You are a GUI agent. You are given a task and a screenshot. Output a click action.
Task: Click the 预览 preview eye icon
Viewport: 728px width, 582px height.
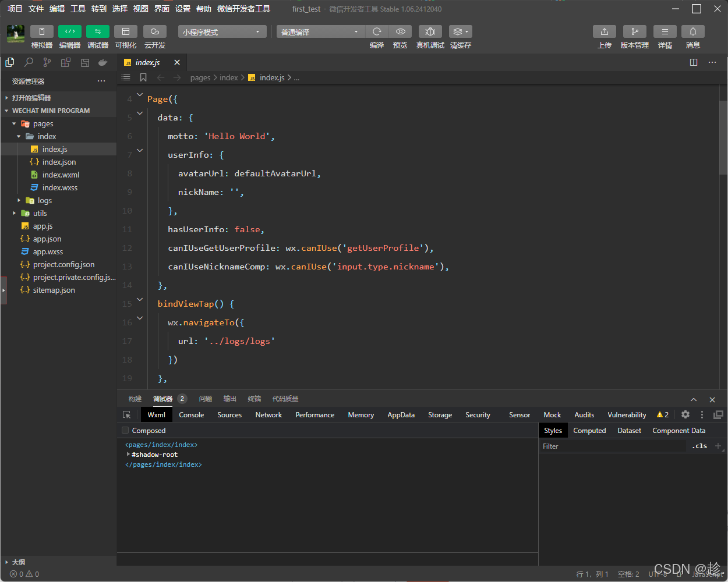pos(400,31)
